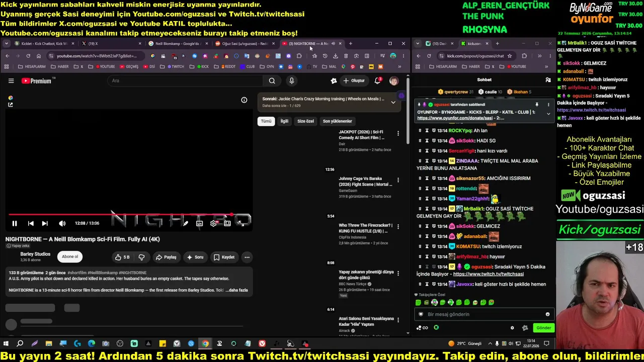Open the Barley Studios channel link

[x=35, y=254]
